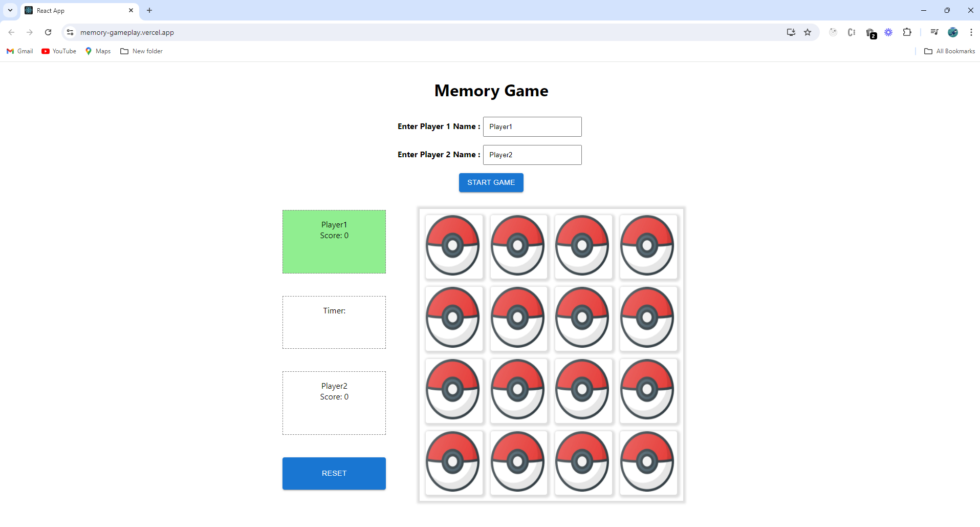Open the install app icon in address bar
This screenshot has width=980, height=527.
(x=791, y=32)
